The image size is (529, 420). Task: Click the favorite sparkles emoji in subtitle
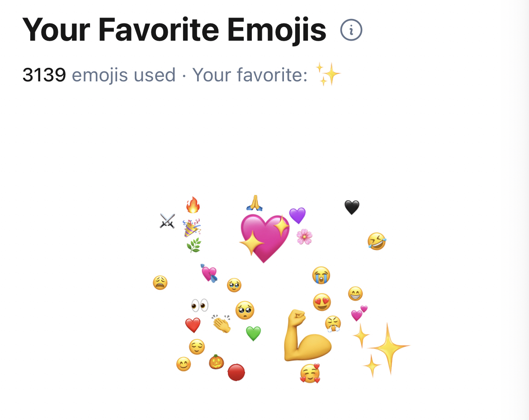(328, 75)
